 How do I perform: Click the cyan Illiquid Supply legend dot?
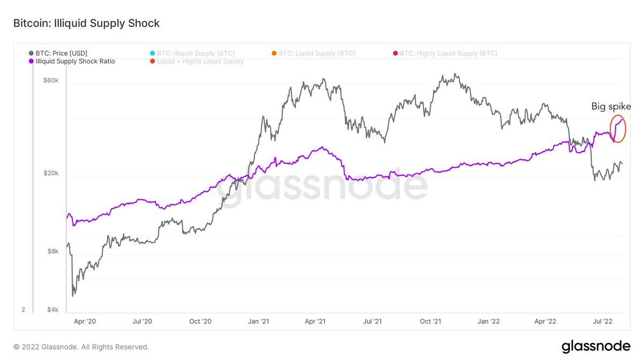tap(153, 53)
